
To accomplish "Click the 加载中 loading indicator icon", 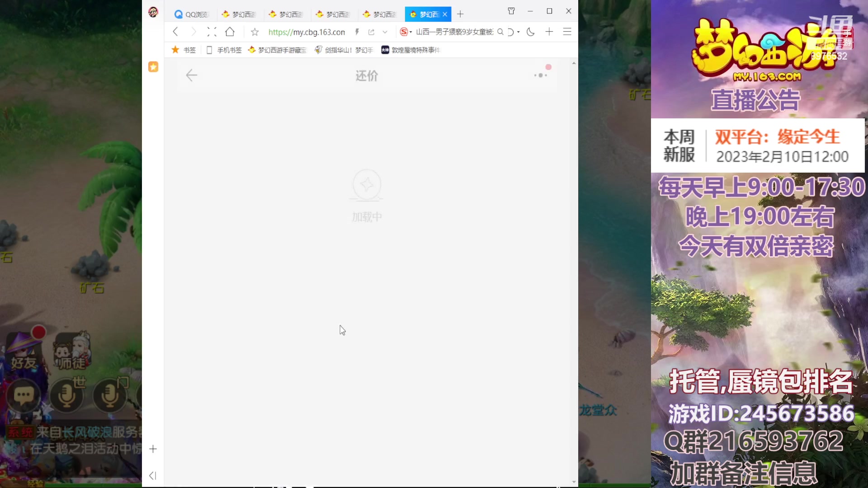I will [x=367, y=185].
